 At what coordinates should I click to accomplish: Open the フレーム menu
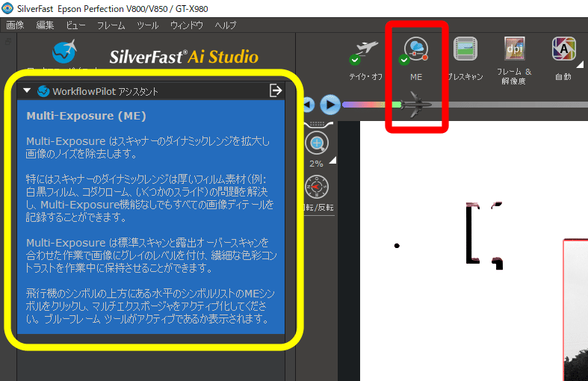(x=111, y=25)
